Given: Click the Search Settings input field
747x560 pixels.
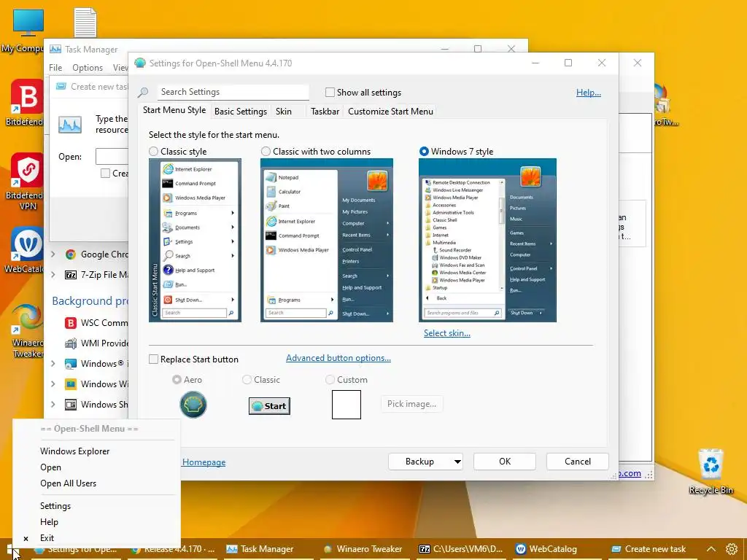Looking at the screenshot, I should (x=233, y=92).
